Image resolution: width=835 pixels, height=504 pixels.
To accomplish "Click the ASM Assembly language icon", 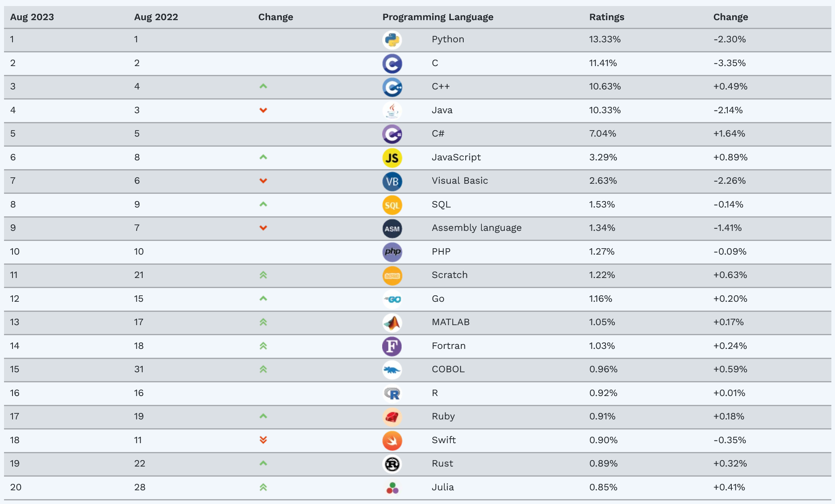I will point(392,228).
